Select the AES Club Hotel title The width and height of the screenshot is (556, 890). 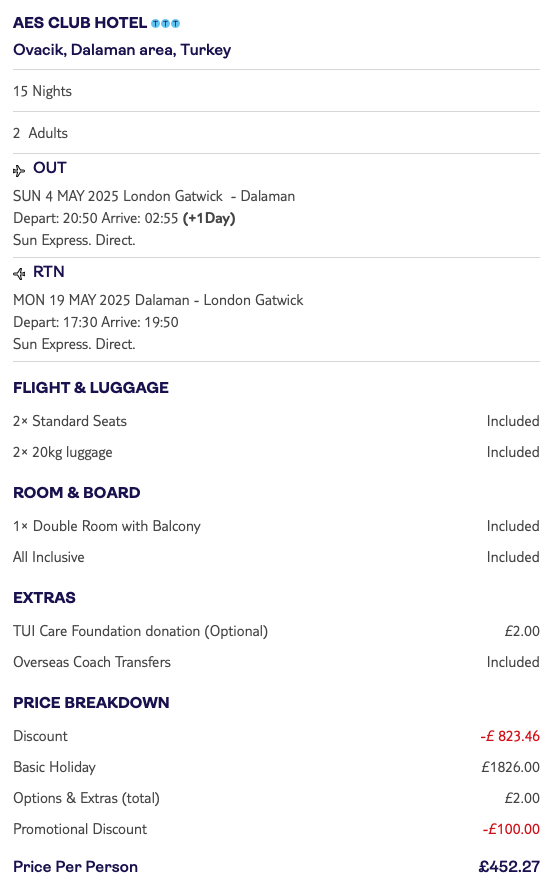point(80,23)
